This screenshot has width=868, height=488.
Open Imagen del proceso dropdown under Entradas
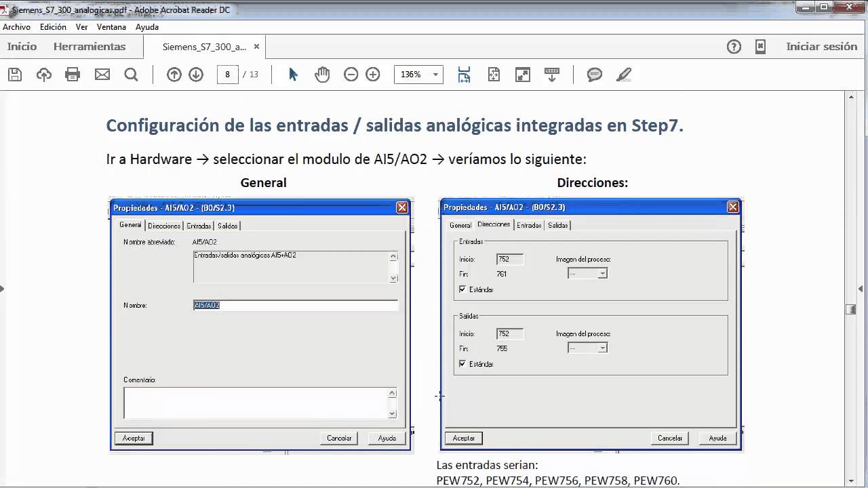pyautogui.click(x=587, y=273)
